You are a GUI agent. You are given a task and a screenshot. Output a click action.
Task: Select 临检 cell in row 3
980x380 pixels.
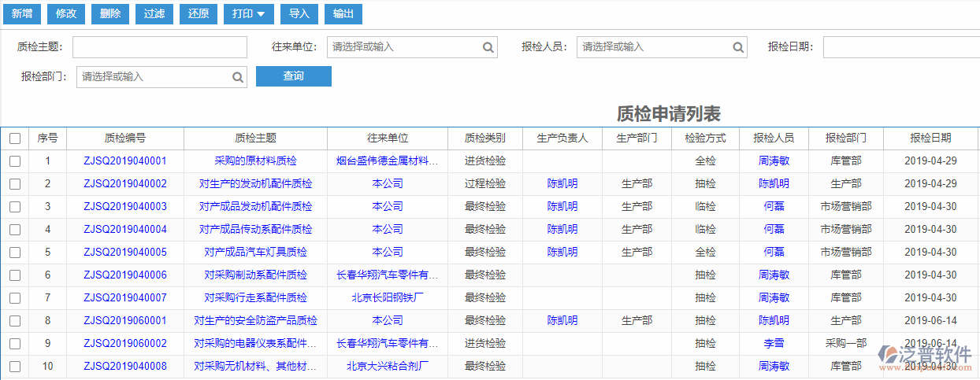point(705,207)
